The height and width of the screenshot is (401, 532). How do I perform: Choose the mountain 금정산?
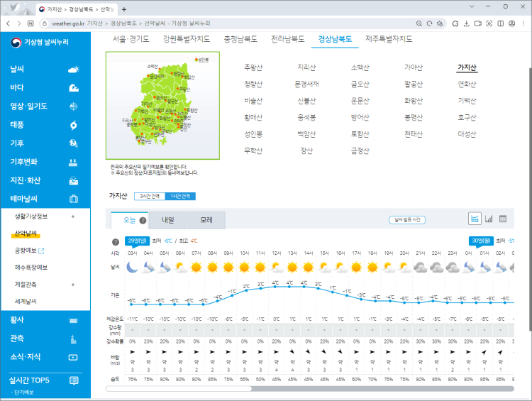pos(360,150)
